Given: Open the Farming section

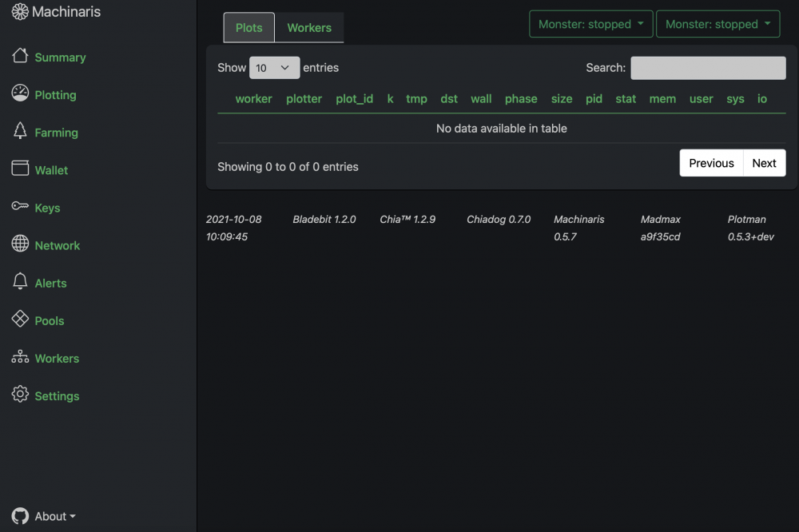Looking at the screenshot, I should pos(56,133).
